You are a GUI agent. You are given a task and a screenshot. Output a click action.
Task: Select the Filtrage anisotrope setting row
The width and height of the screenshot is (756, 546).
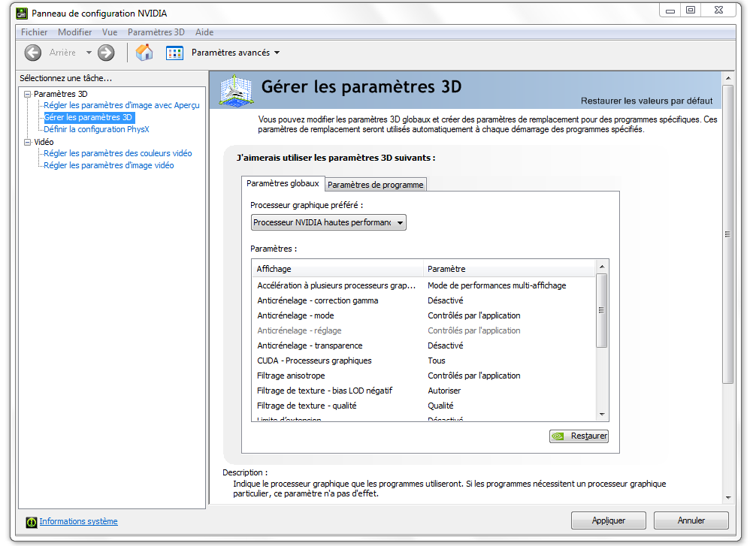coord(291,376)
